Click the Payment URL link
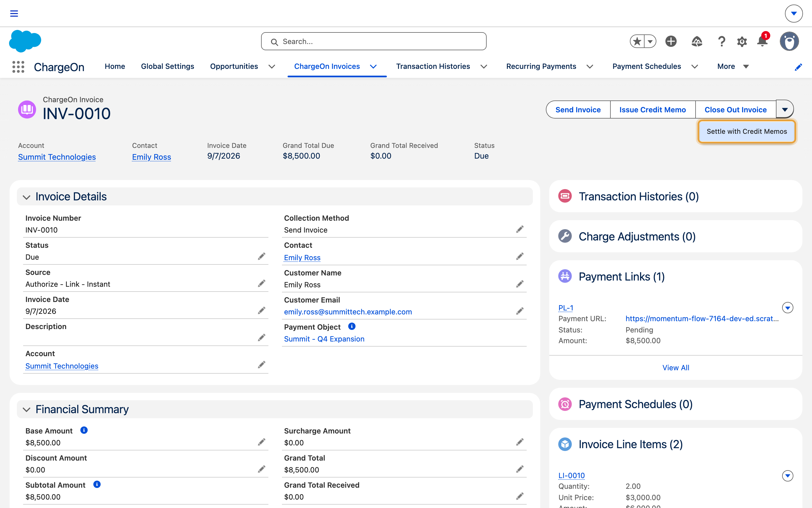 click(702, 319)
